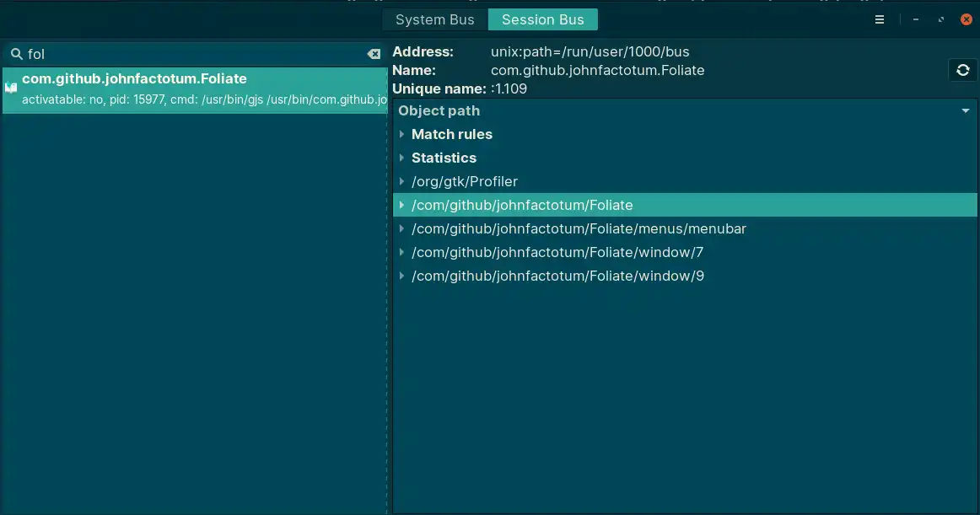Select the highlighted /com/github/johnfactotum/Foliate row

click(522, 206)
